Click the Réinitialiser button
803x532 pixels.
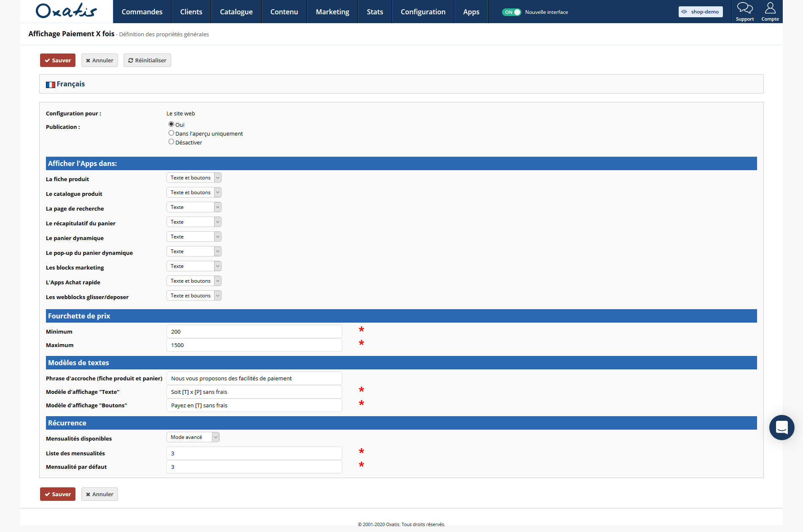[x=147, y=60]
